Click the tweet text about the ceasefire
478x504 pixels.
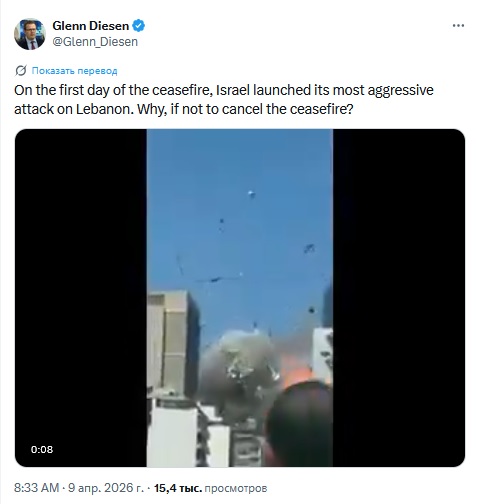point(224,99)
